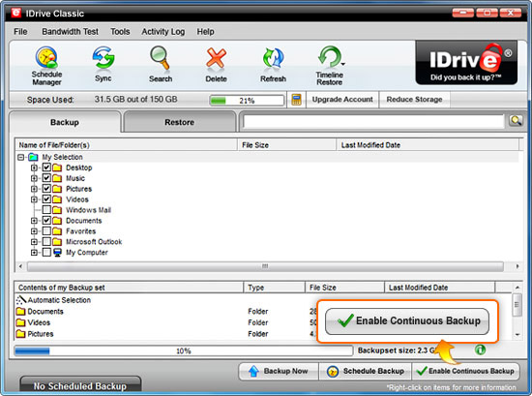Check the Windows Mail checkbox
532x396 pixels.
[x=46, y=209]
